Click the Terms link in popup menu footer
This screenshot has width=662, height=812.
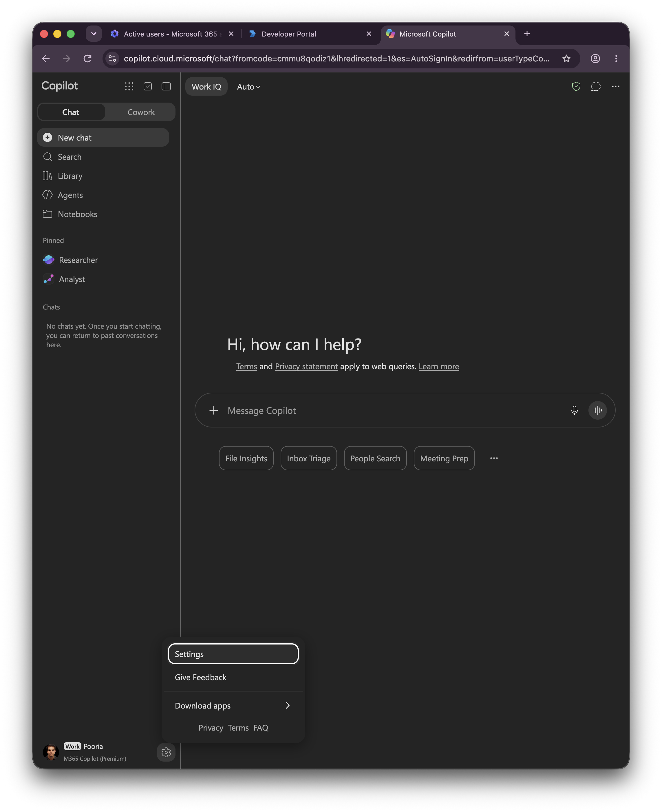click(x=238, y=728)
